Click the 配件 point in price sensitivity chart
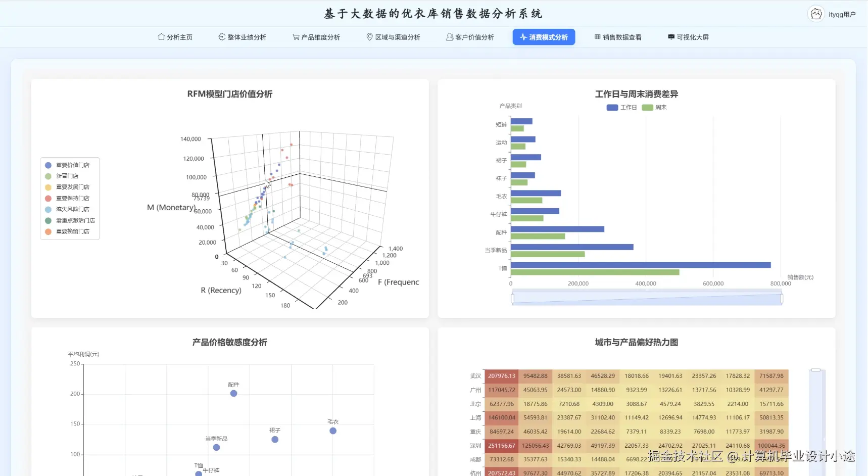The image size is (868, 476). coord(233,394)
